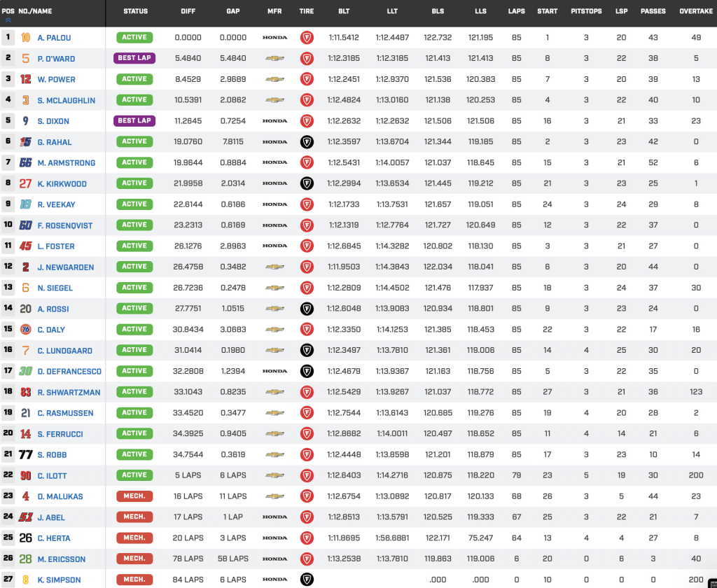717x588 pixels.
Task: Click the Honda logo in D. DeFrancesco's row
Action: [x=274, y=371]
